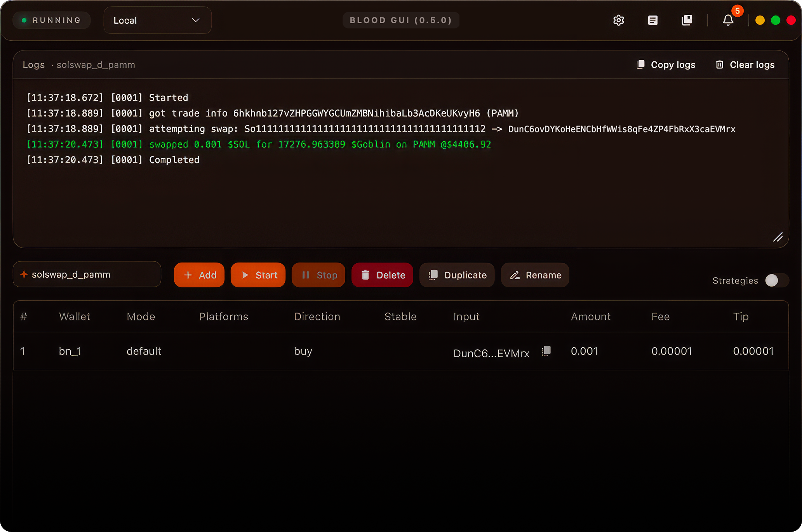Click the BLOOD GUI (0.5.0) title
802x532 pixels.
tap(401, 20)
